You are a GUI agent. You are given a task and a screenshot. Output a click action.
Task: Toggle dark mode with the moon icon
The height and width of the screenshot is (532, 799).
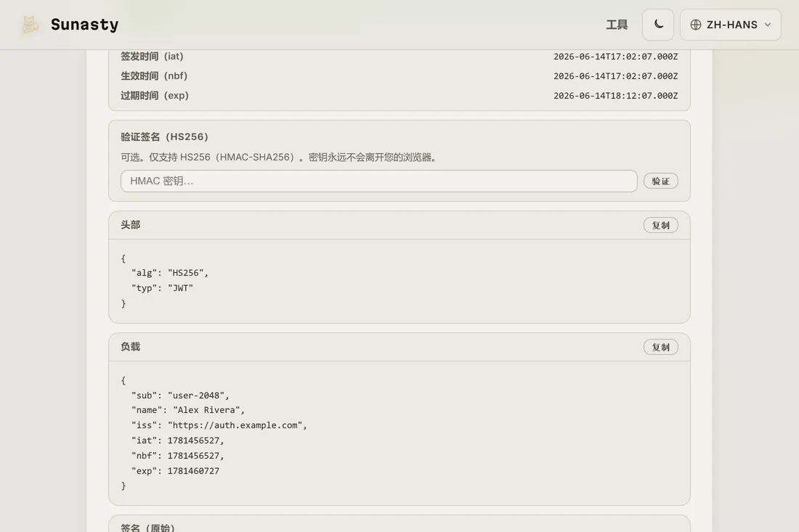(658, 25)
